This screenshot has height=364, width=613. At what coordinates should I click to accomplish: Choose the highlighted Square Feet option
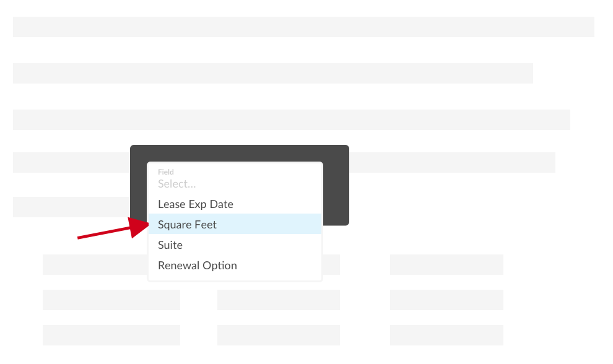coord(188,225)
